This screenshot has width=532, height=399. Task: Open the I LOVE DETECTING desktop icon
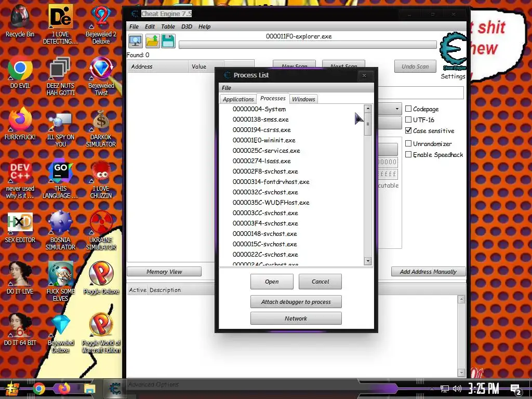click(60, 24)
